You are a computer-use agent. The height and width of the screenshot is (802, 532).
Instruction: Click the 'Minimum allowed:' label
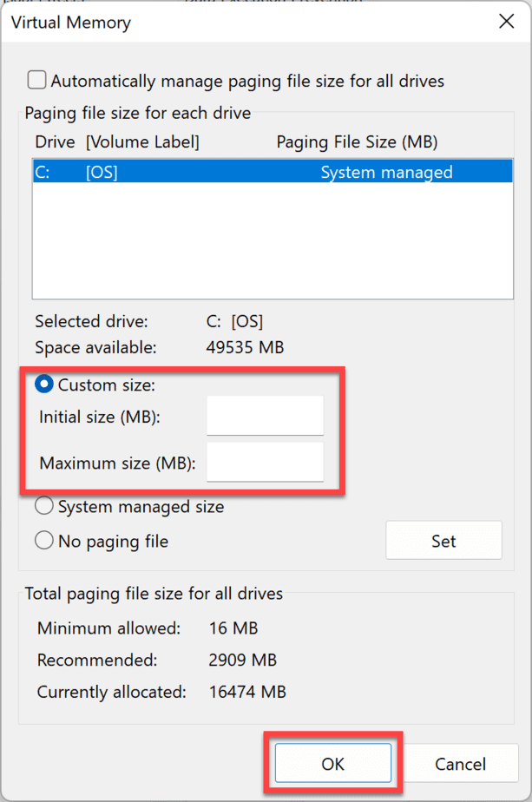pos(109,628)
